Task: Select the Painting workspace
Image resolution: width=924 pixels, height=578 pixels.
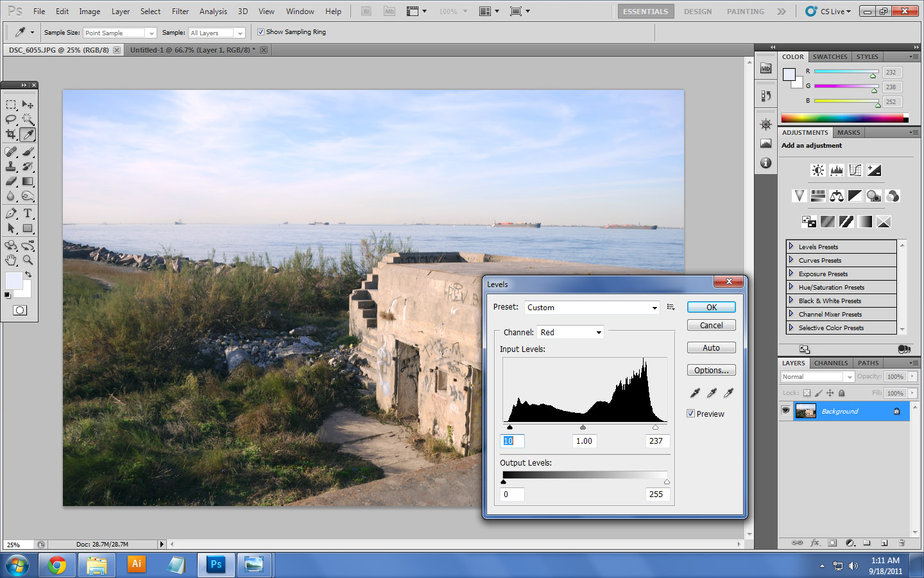Action: (x=745, y=12)
